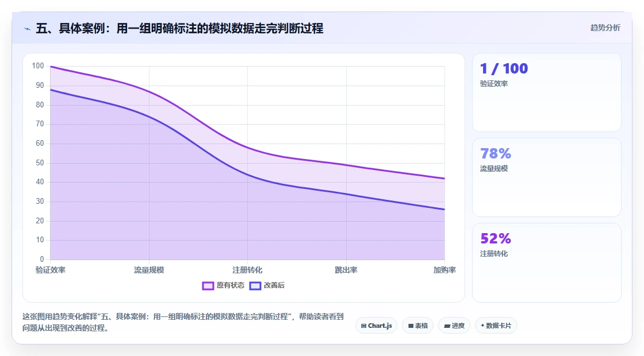
Task: Click the 改善后 legend text
Action: 274,285
